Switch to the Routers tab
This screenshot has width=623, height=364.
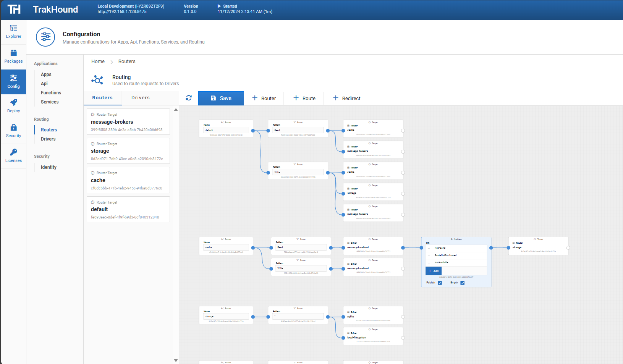(102, 98)
